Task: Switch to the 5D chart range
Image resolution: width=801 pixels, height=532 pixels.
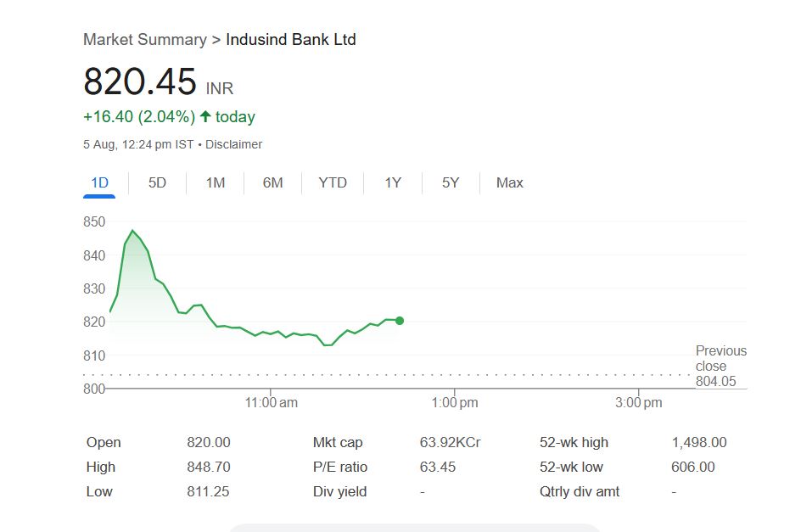Action: (x=157, y=182)
